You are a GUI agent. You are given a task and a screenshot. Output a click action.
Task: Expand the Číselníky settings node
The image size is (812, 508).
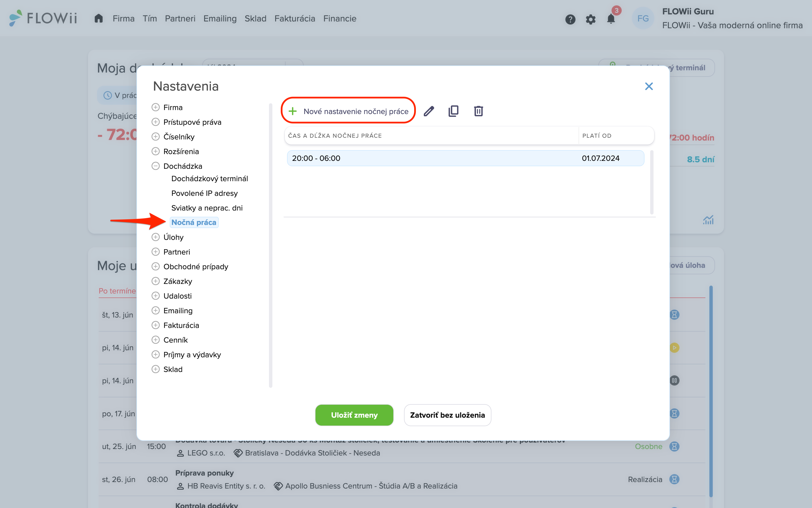(x=155, y=136)
